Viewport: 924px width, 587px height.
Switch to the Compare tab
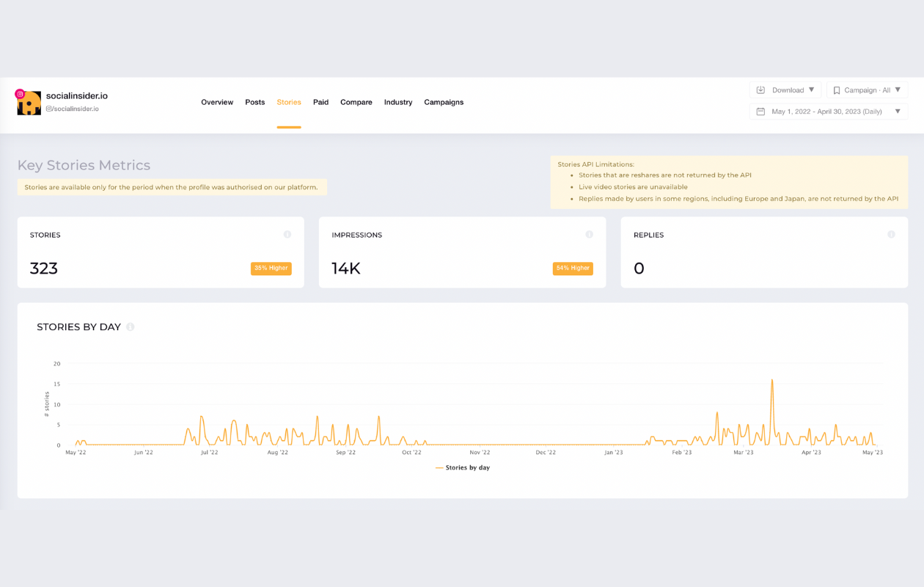356,102
